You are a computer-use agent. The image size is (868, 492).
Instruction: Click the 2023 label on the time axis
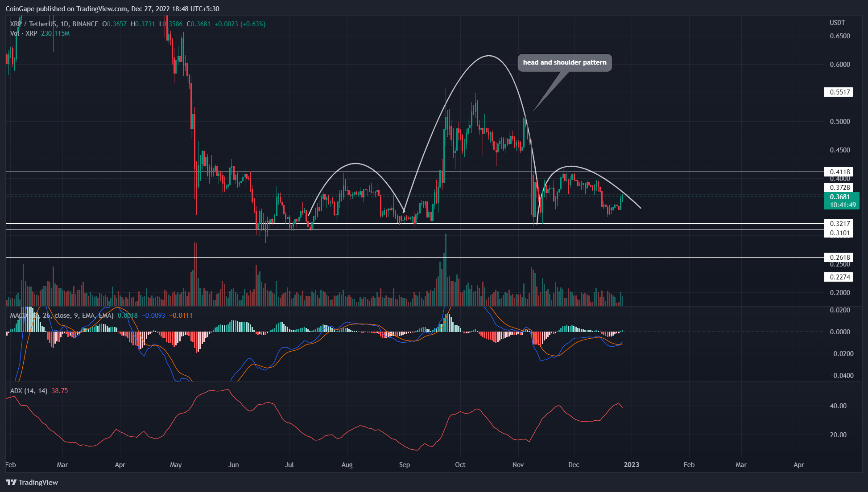631,465
